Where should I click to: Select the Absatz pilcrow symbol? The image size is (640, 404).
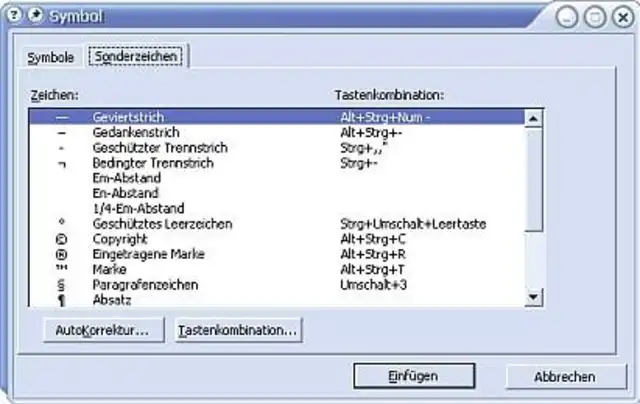pos(63,299)
